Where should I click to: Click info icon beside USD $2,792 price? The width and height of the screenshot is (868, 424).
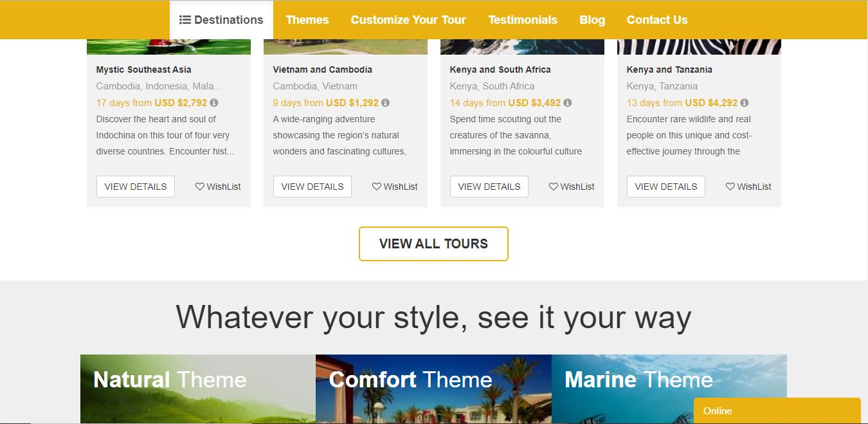214,103
